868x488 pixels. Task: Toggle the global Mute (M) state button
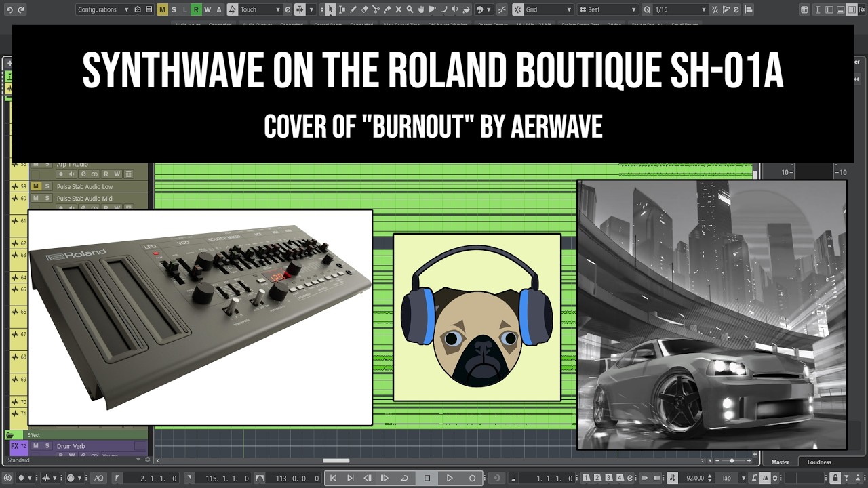162,9
